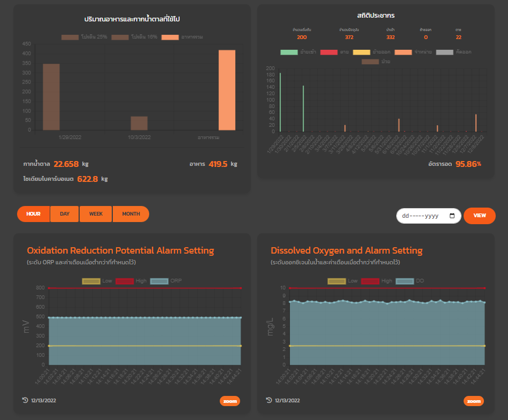This screenshot has width=508, height=420.
Task: Toggle the โปรตีน 25% legend item
Action: click(70, 37)
